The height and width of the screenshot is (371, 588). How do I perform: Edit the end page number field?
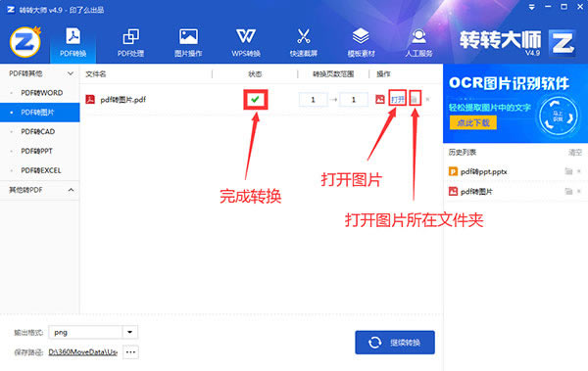coord(353,100)
